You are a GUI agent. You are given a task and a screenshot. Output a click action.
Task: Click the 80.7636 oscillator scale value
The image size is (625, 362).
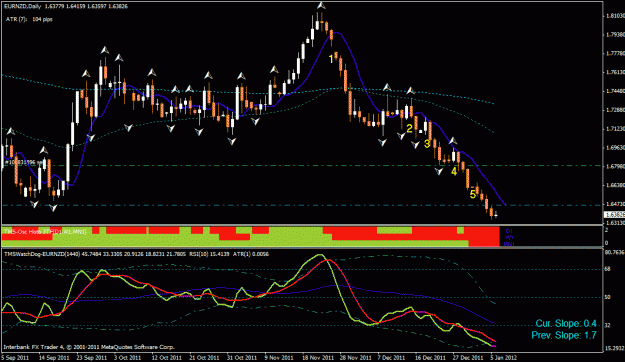coord(614,252)
